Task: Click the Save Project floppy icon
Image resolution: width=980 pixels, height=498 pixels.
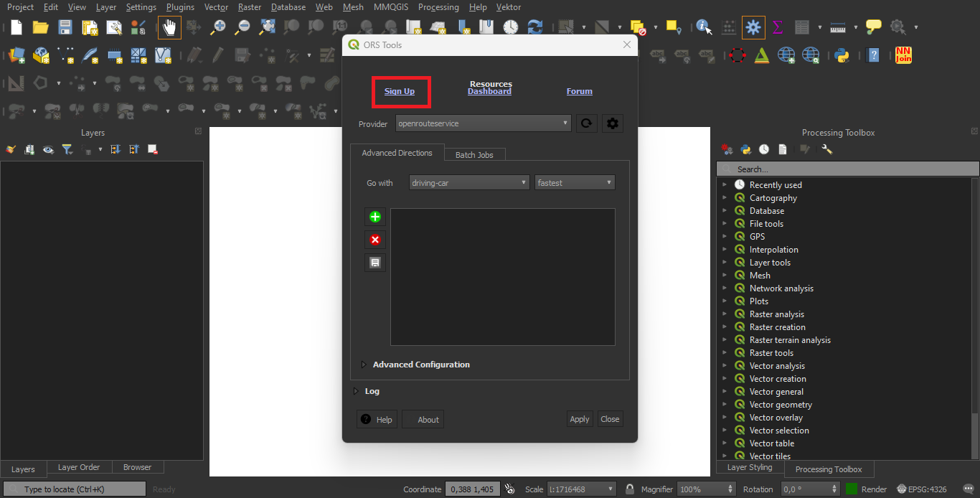Action: point(65,27)
